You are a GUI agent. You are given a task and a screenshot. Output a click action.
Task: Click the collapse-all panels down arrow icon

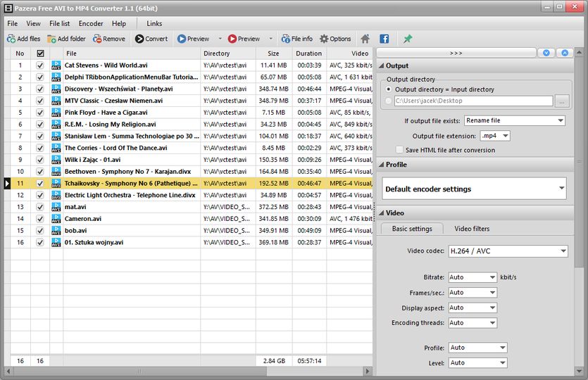(x=546, y=53)
